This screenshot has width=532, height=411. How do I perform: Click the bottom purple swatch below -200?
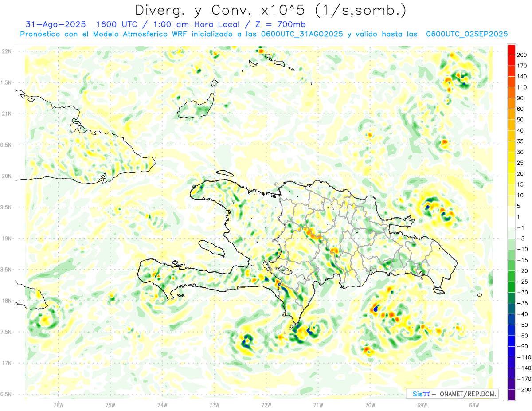511,395
